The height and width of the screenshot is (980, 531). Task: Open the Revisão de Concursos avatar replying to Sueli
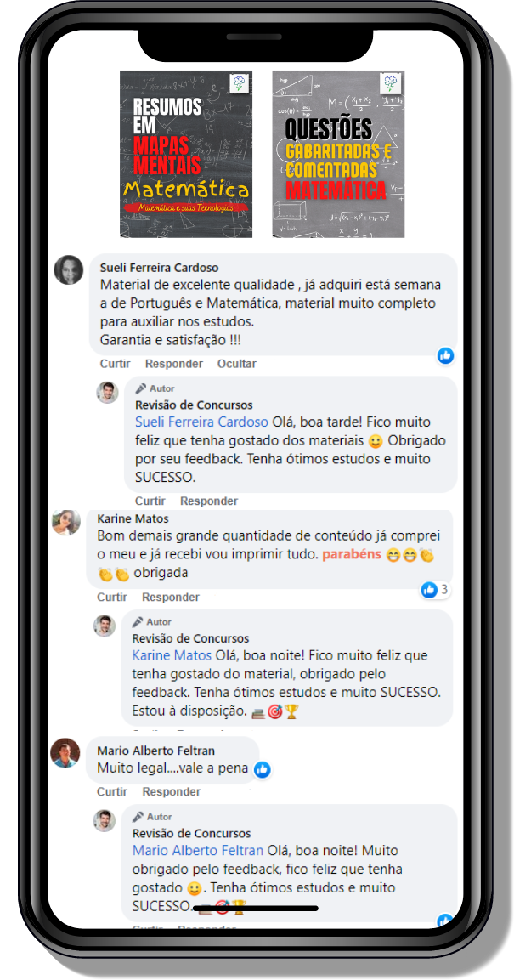click(107, 393)
